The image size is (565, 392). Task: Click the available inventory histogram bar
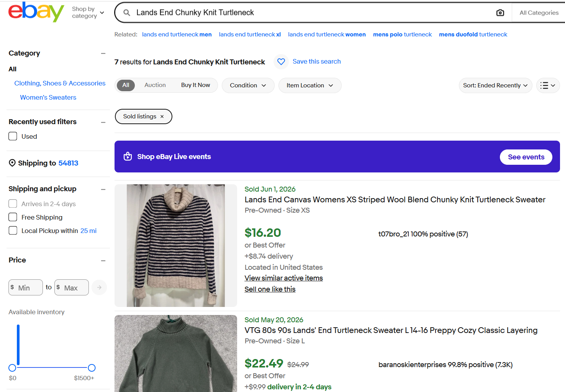[x=18, y=345]
